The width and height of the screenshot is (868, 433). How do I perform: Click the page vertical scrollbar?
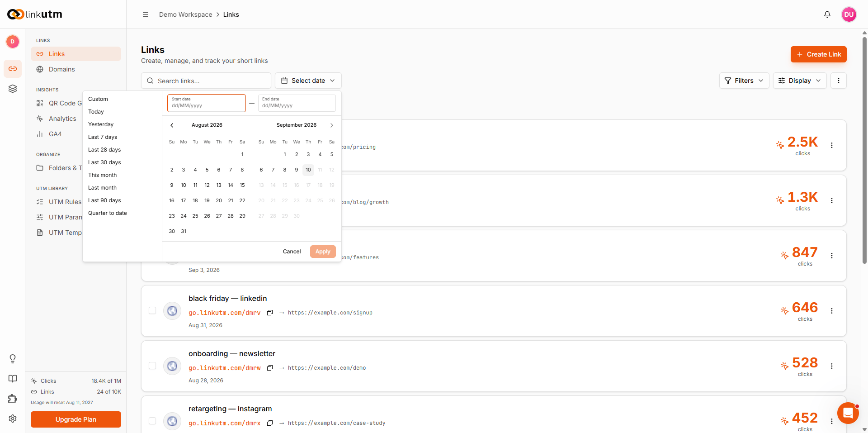click(864, 149)
